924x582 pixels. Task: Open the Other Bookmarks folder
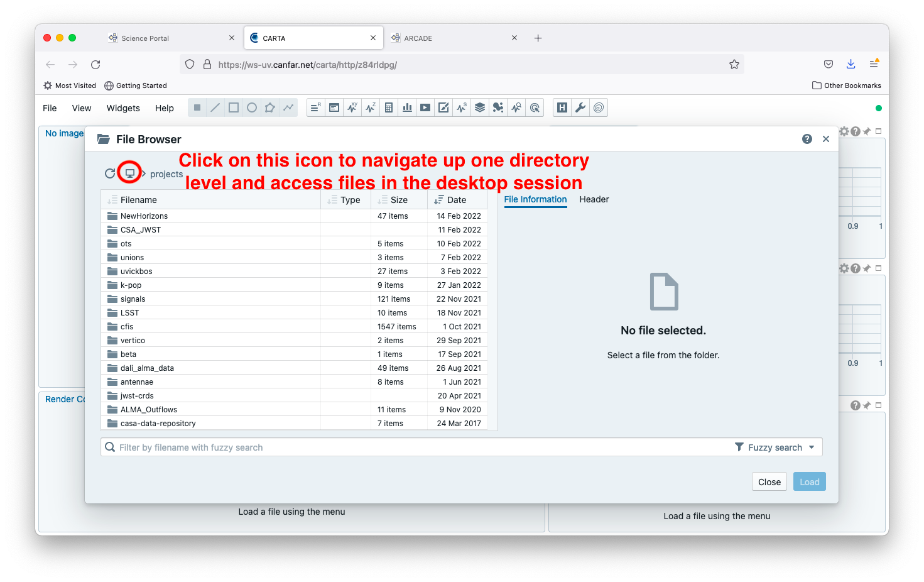847,85
